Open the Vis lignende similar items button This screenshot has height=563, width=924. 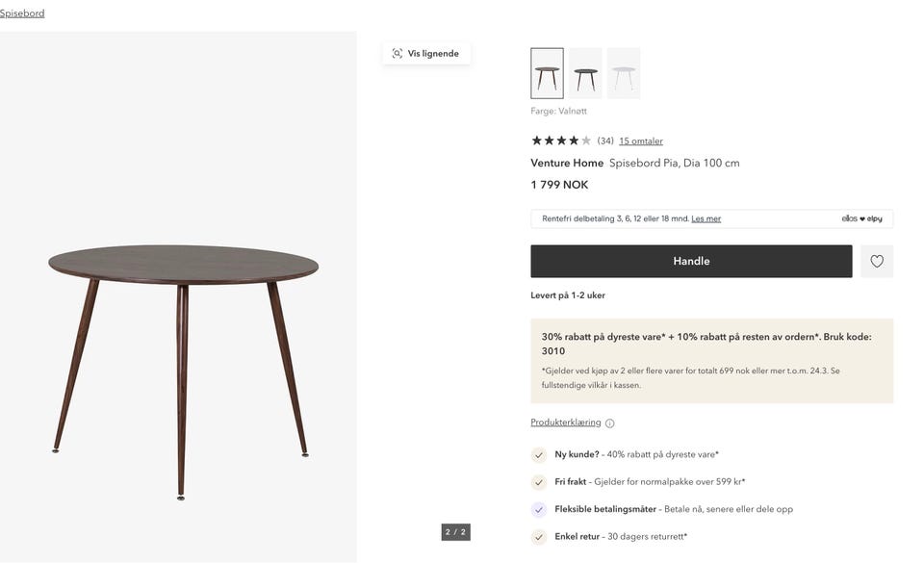tap(426, 54)
